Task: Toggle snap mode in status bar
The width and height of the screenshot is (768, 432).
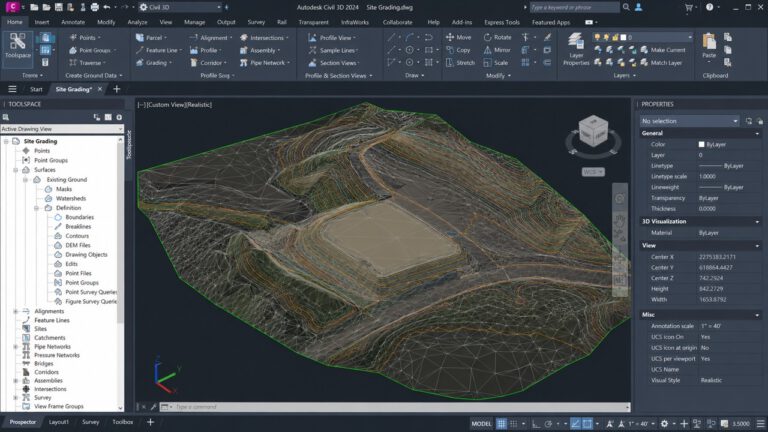Action: pos(513,424)
